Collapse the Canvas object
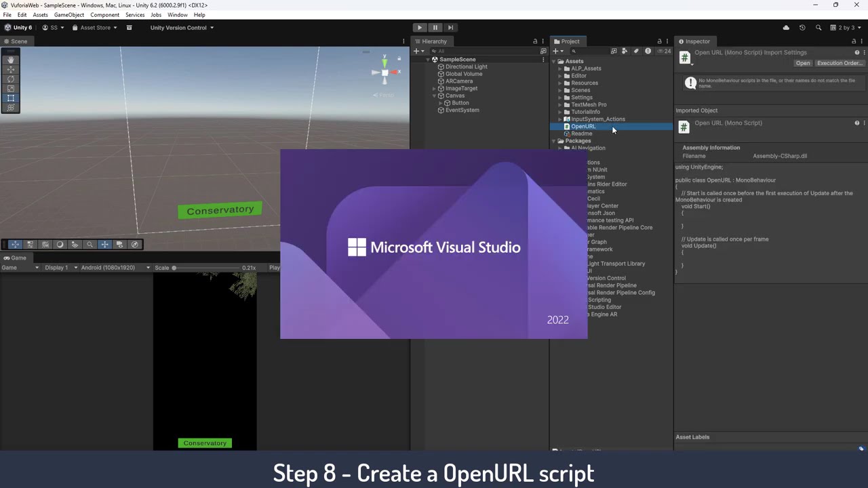 coord(435,96)
